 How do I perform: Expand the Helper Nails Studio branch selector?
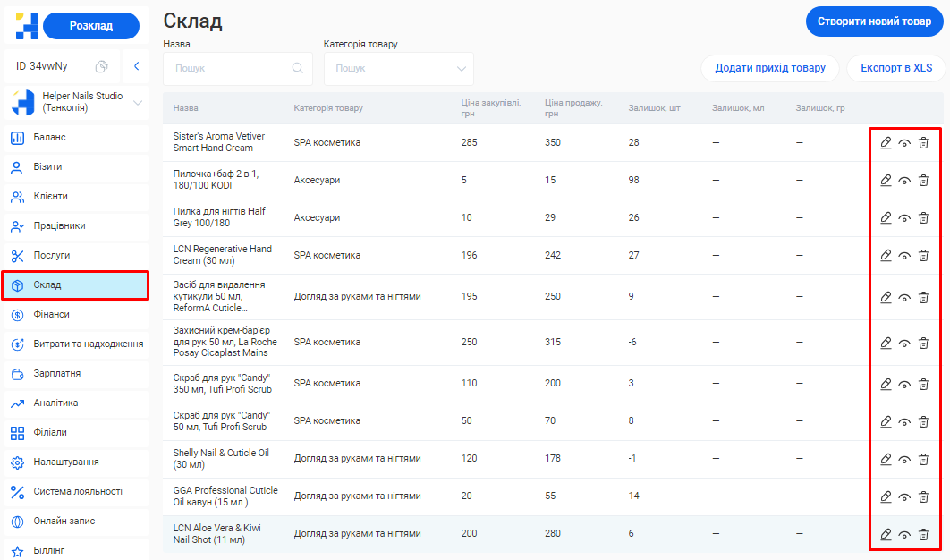pyautogui.click(x=138, y=103)
